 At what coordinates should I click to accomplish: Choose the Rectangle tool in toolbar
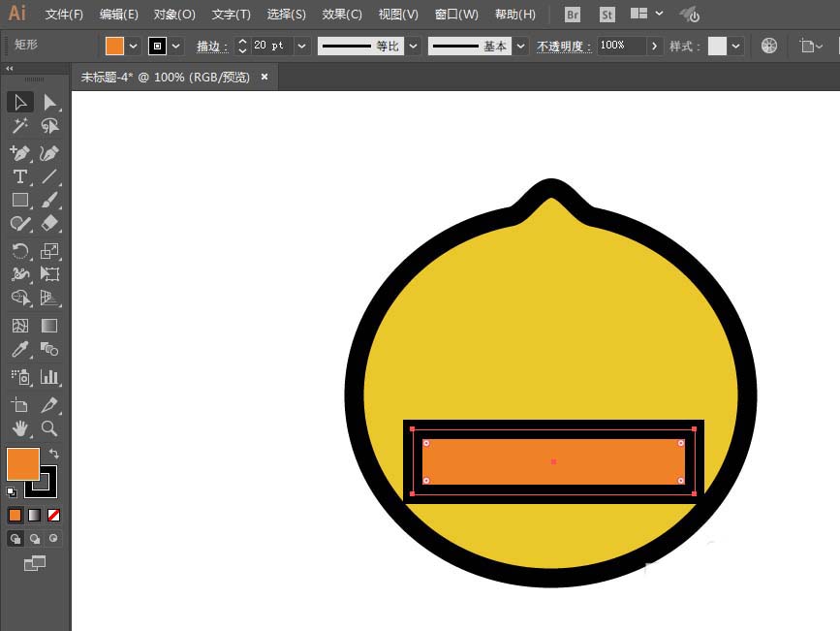(x=19, y=201)
